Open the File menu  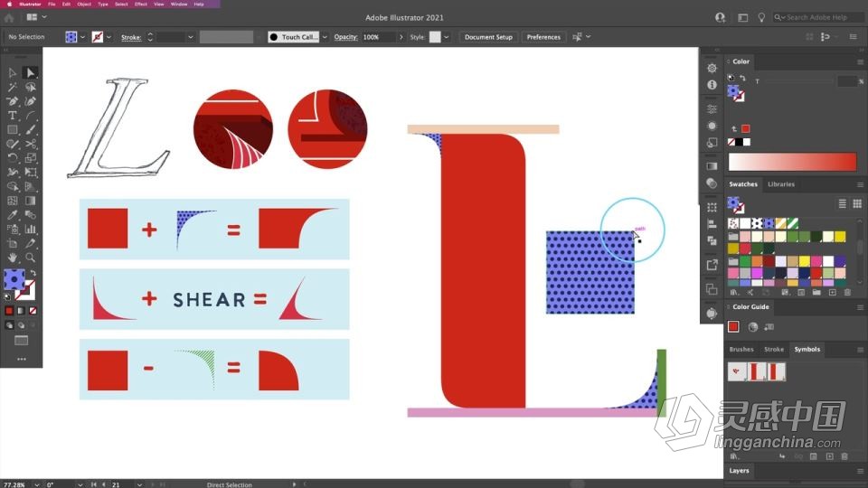click(52, 4)
